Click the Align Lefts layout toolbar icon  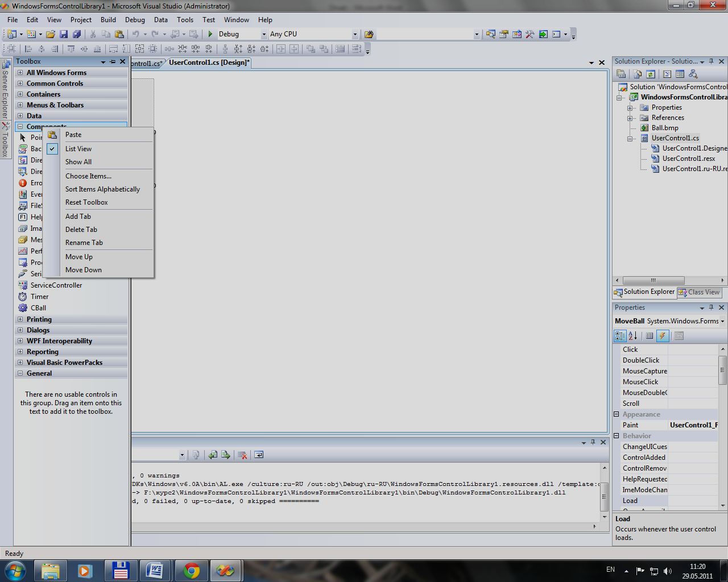[28, 49]
